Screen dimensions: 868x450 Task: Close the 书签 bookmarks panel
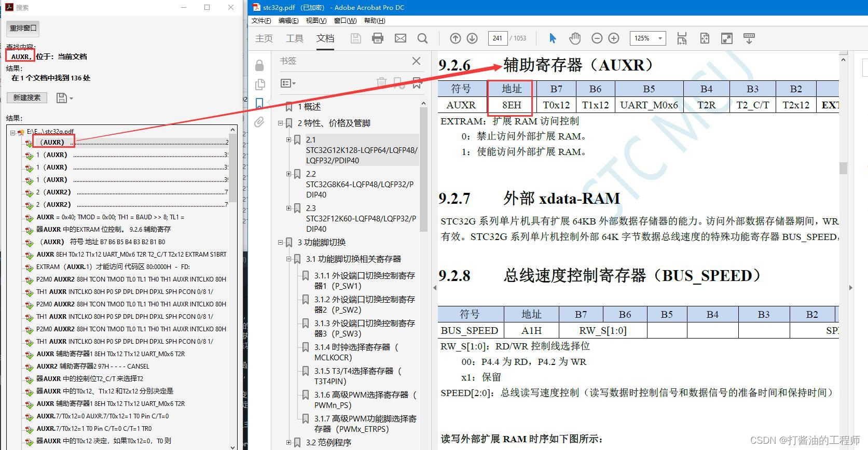pos(416,61)
